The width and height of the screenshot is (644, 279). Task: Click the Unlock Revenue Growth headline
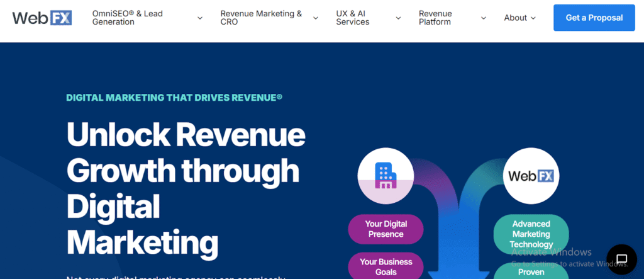coord(186,188)
